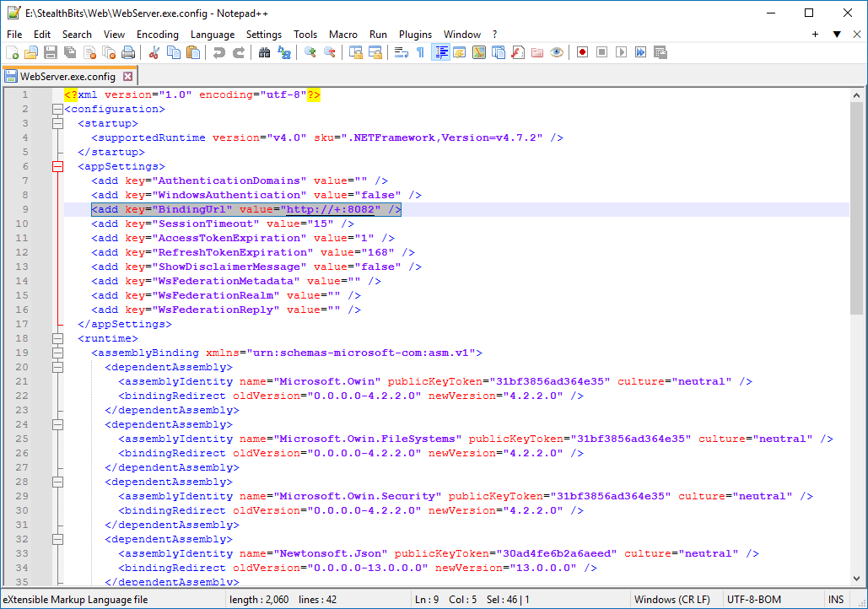This screenshot has height=609, width=868.
Task: Close the WebServer.exe.config tab
Action: click(129, 74)
